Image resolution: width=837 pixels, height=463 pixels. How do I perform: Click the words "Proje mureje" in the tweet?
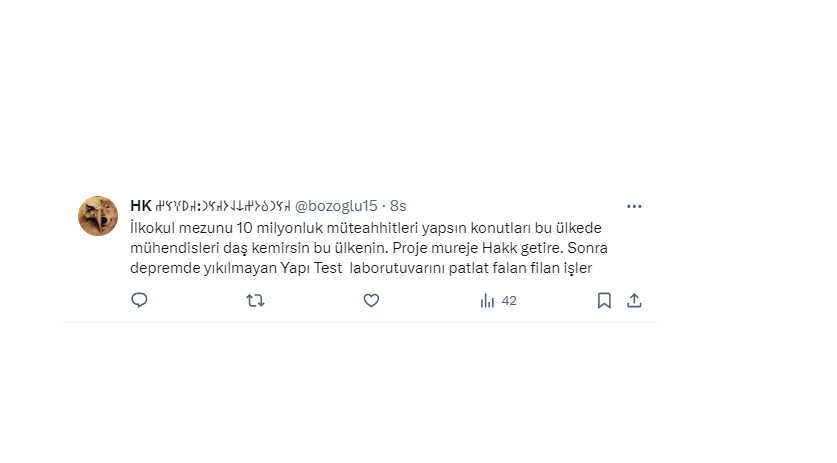point(432,247)
